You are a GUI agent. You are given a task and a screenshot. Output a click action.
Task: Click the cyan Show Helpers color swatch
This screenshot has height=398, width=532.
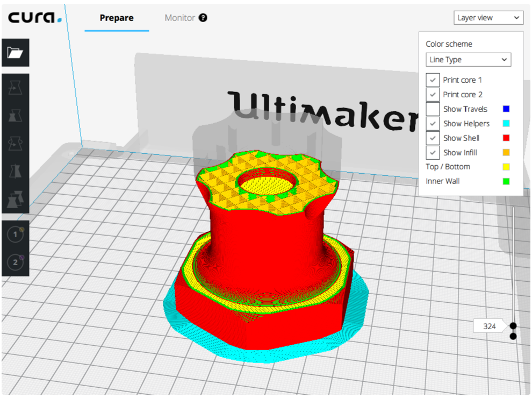pyautogui.click(x=506, y=123)
